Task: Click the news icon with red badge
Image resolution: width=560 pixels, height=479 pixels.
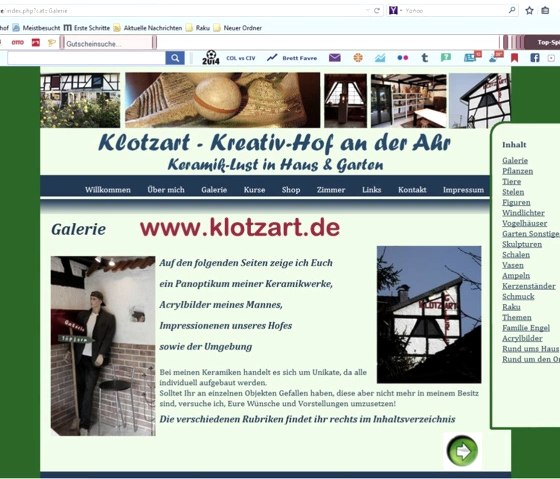Action: coord(472,57)
